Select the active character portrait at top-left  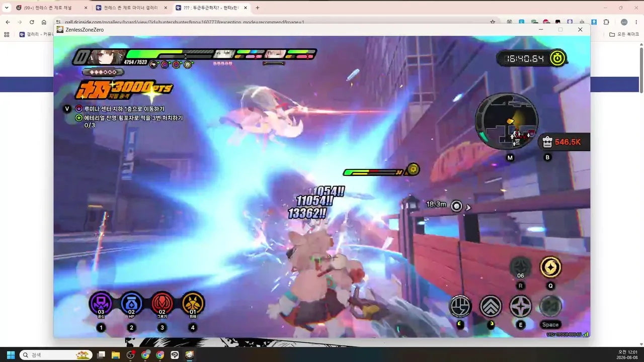pyautogui.click(x=108, y=56)
